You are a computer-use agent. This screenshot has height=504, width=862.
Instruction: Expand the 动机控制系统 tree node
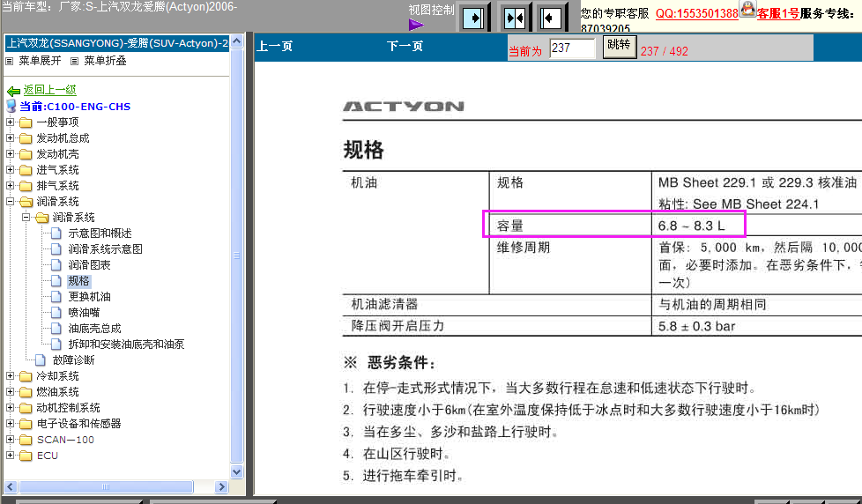[x=10, y=408]
